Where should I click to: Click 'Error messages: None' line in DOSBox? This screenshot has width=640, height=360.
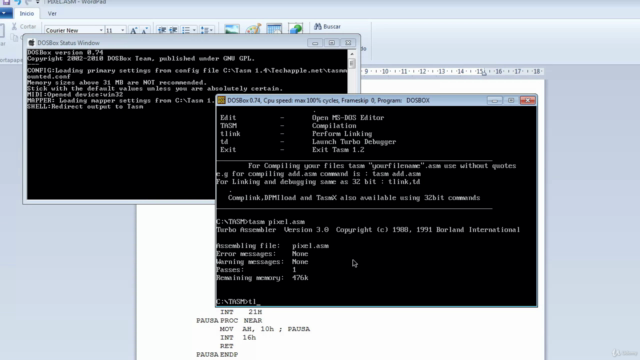click(262, 254)
